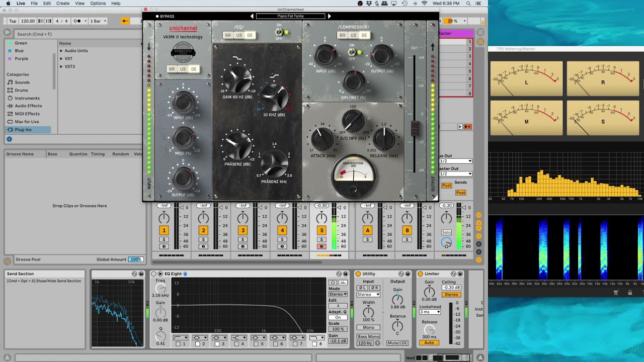Expand VST folder
The height and width of the screenshot is (362, 644).
[61, 59]
